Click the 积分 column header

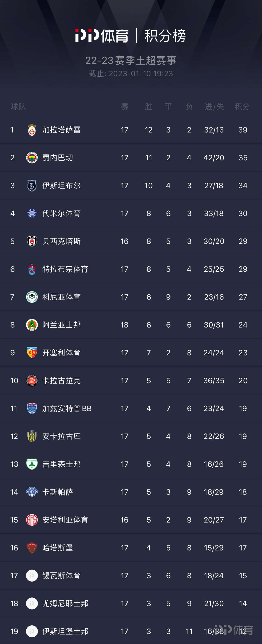pos(242,107)
